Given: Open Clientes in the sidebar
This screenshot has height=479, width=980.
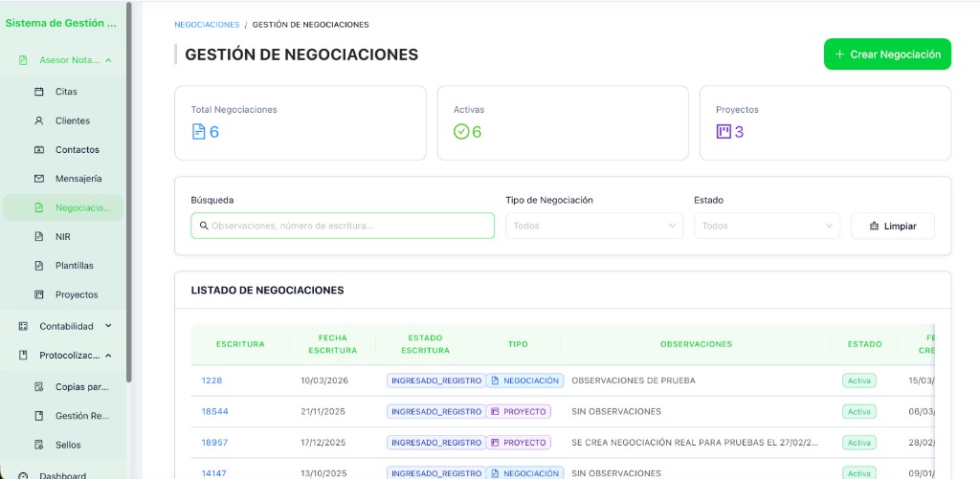Looking at the screenshot, I should [63, 120].
